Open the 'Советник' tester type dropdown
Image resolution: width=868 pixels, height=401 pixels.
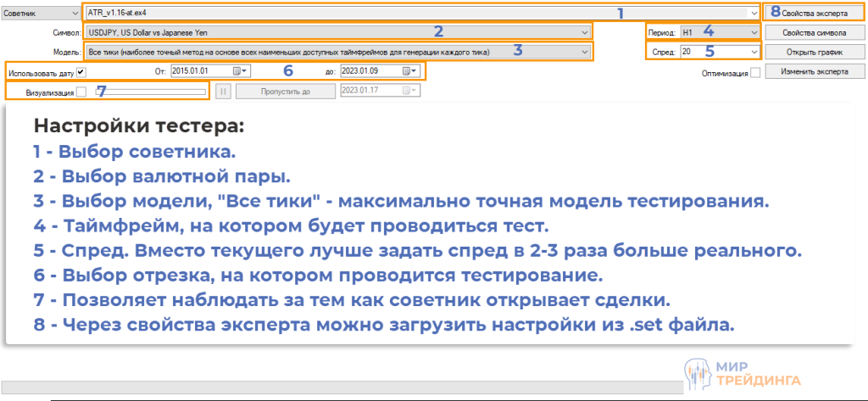70,14
